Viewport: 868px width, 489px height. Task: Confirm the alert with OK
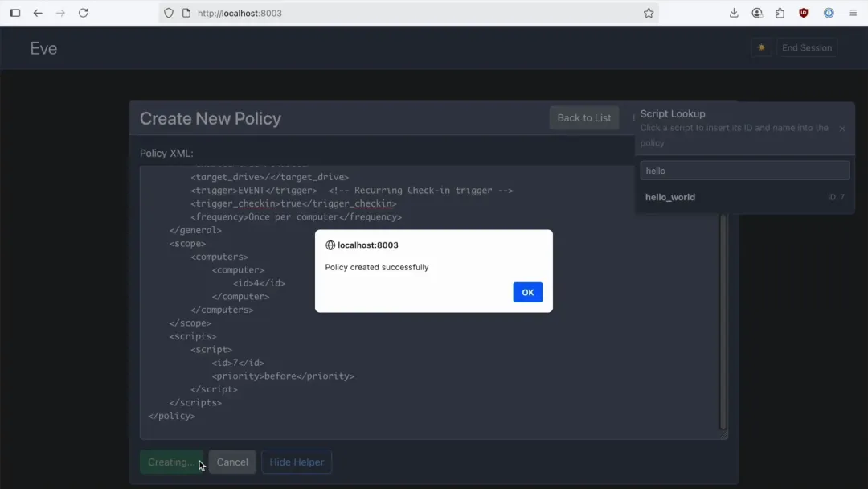tap(527, 293)
